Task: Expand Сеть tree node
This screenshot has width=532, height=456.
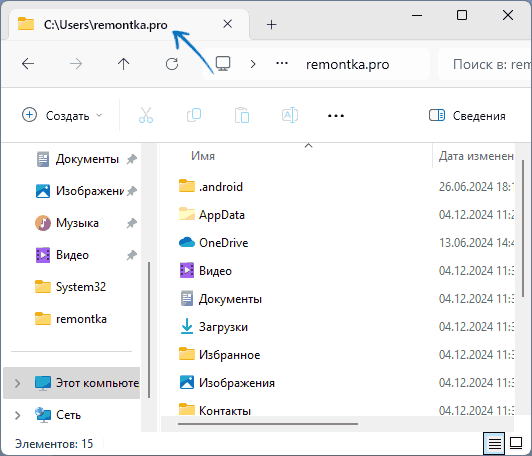Action: 18,415
